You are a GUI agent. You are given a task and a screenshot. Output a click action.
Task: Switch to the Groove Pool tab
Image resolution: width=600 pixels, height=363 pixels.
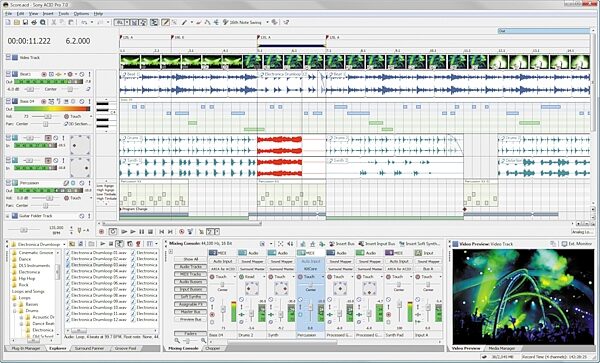click(x=126, y=348)
